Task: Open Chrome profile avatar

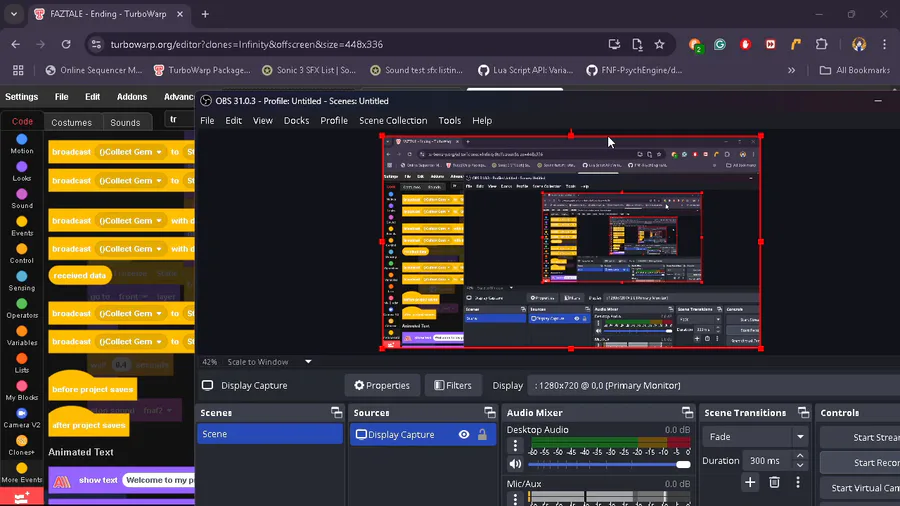Action: [859, 44]
